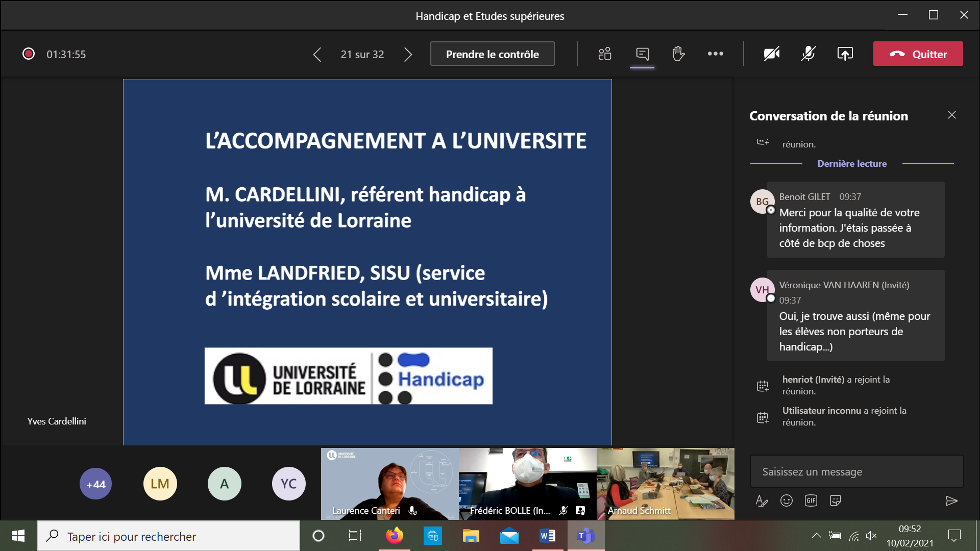Open the emoji picker
This screenshot has height=551, width=980.
[x=786, y=501]
